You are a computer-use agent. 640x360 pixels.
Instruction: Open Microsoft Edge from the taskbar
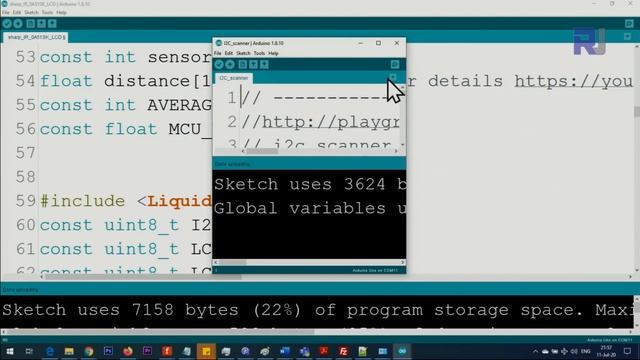tap(49, 351)
